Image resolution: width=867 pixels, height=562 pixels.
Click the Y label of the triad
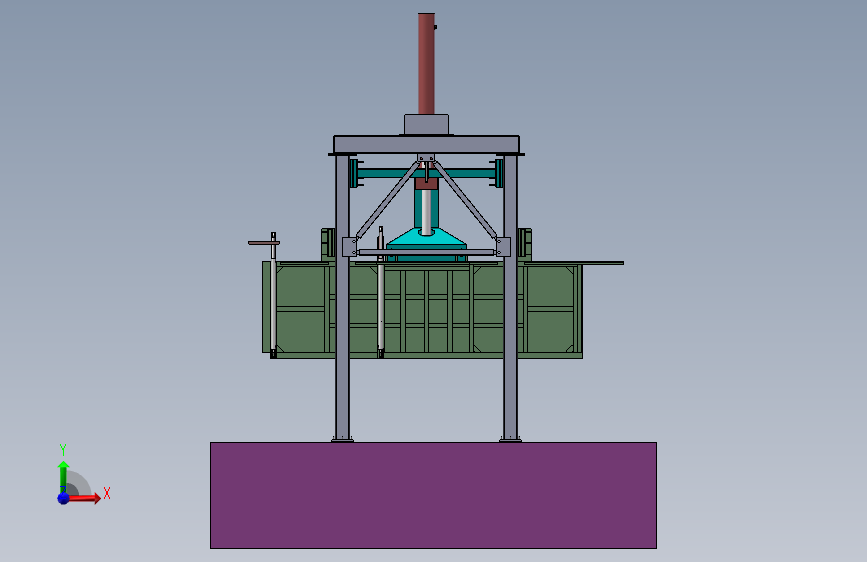(x=63, y=450)
